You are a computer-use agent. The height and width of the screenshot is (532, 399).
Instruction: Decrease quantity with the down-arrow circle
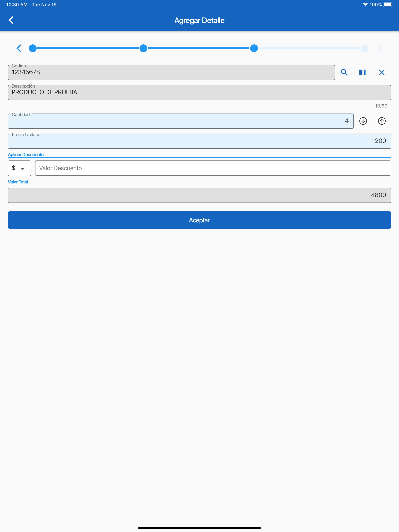tap(363, 121)
